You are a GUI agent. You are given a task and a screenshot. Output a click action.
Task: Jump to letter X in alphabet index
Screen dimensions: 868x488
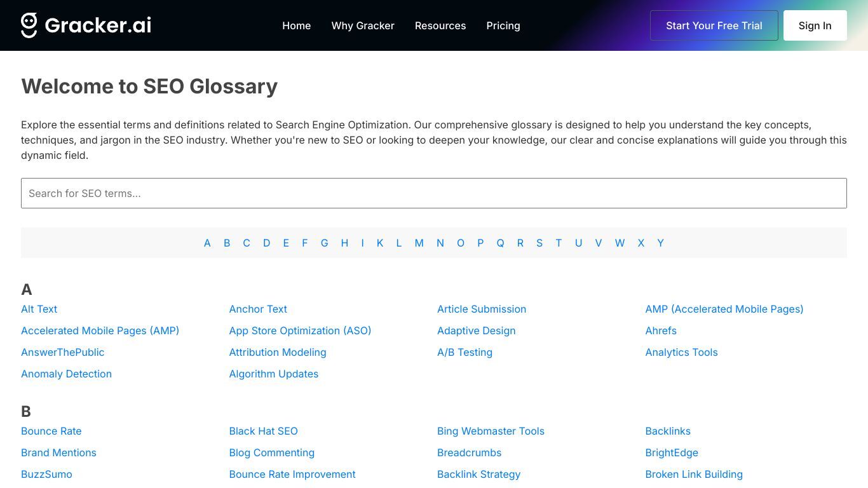tap(641, 243)
